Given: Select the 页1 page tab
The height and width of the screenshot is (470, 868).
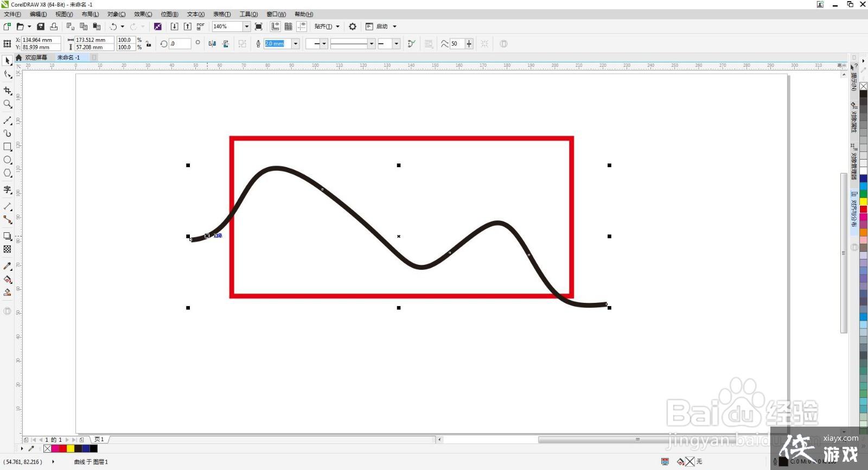Looking at the screenshot, I should 99,439.
